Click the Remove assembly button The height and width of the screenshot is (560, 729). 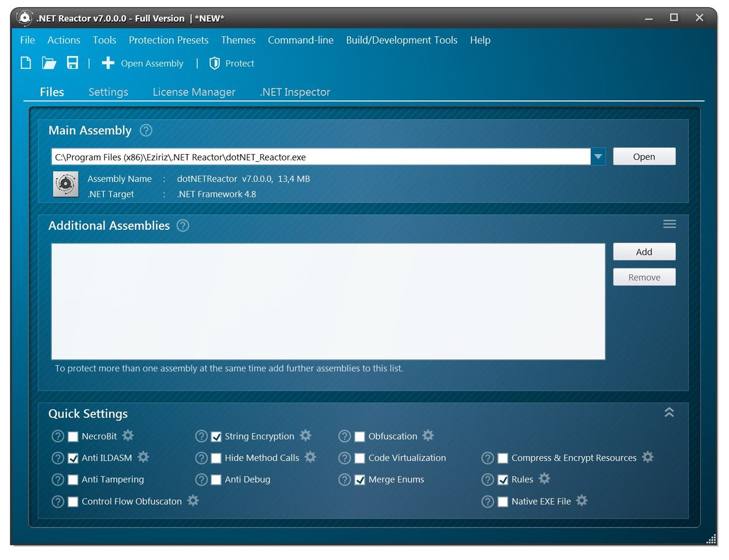[x=644, y=277]
